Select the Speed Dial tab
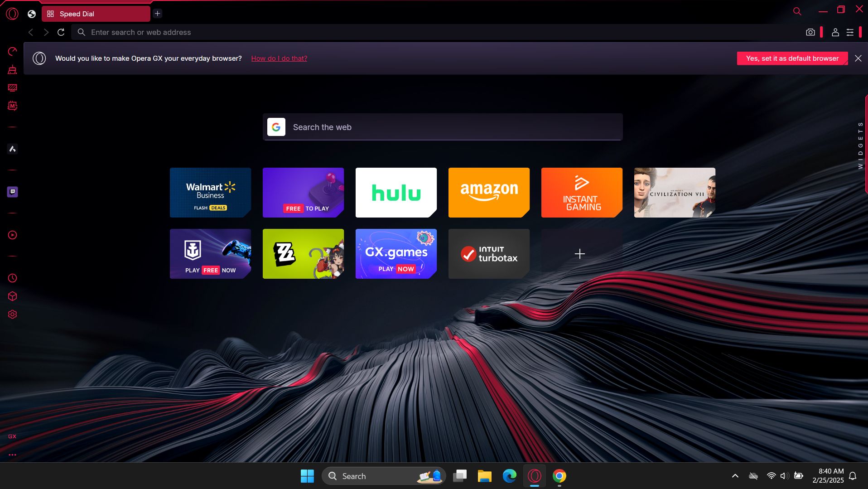The width and height of the screenshot is (868, 489). (x=96, y=14)
